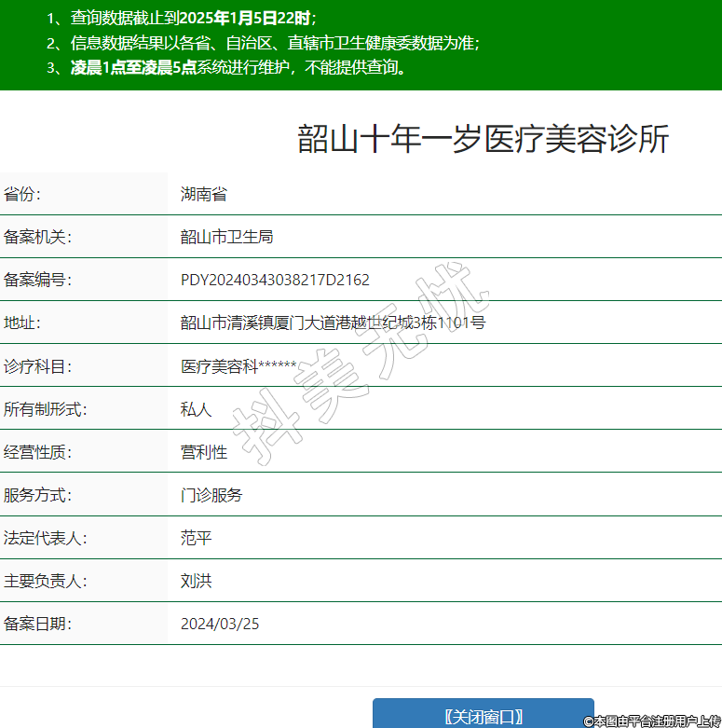Select the business nature value 营利性
This screenshot has height=728, width=722.
203,452
